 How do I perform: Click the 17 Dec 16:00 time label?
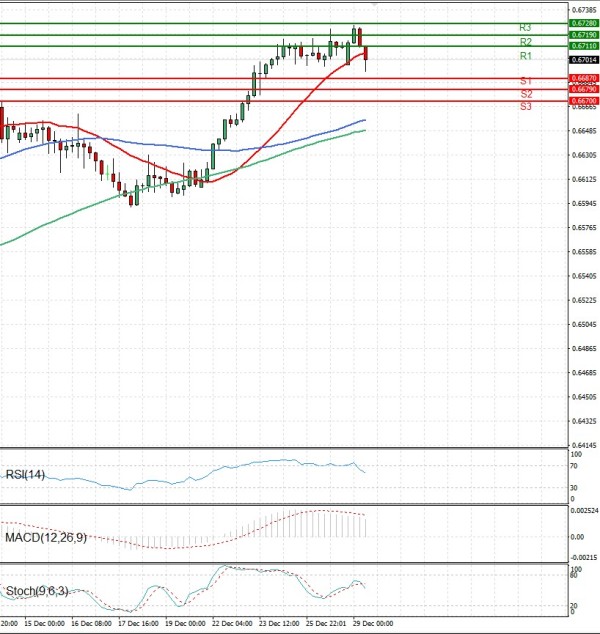coord(139,623)
